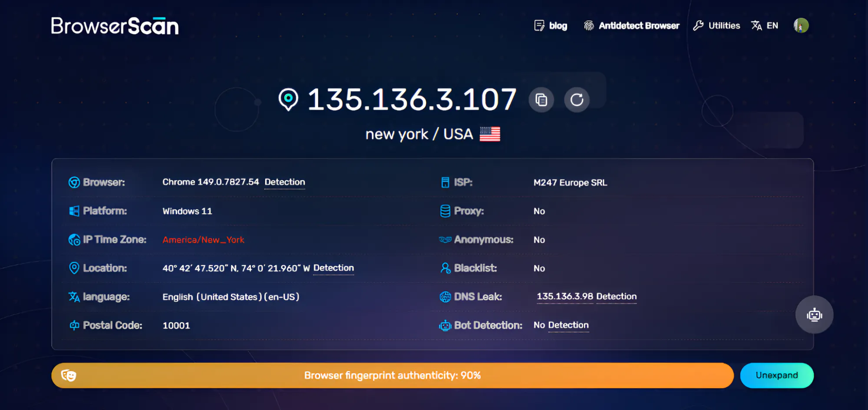The height and width of the screenshot is (410, 868).
Task: Click the Windows icon beside Platform label
Action: (x=74, y=211)
